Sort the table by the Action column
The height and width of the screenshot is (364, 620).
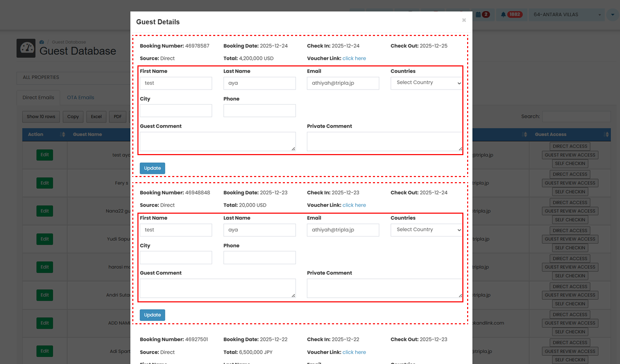tap(63, 134)
